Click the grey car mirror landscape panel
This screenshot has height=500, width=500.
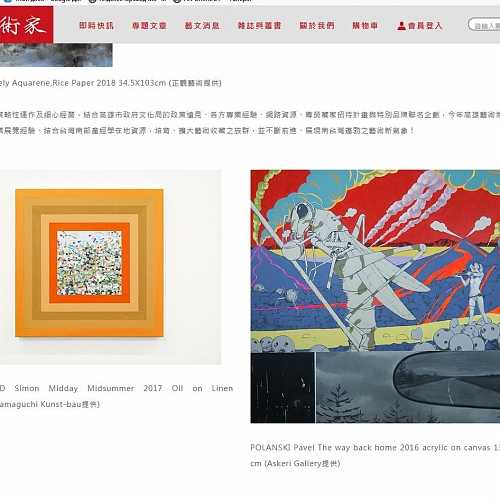[408, 388]
